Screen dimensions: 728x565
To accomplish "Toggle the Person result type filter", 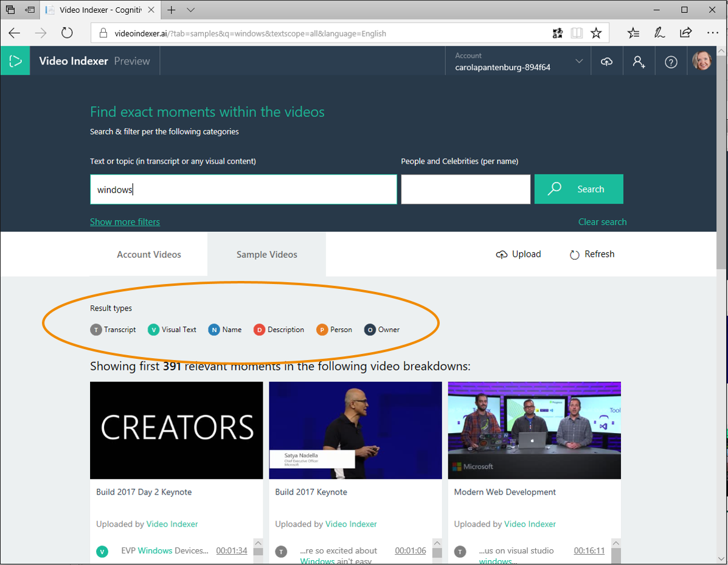I will point(334,330).
